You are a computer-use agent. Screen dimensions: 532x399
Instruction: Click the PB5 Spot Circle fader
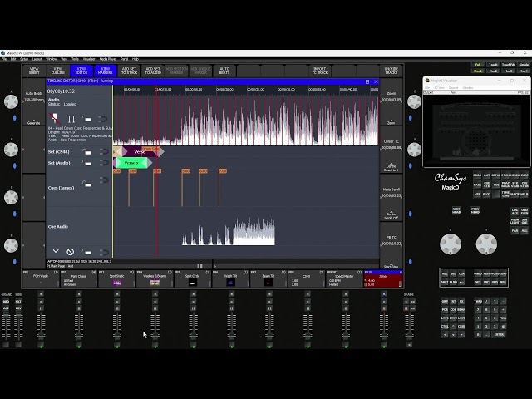coord(193,327)
